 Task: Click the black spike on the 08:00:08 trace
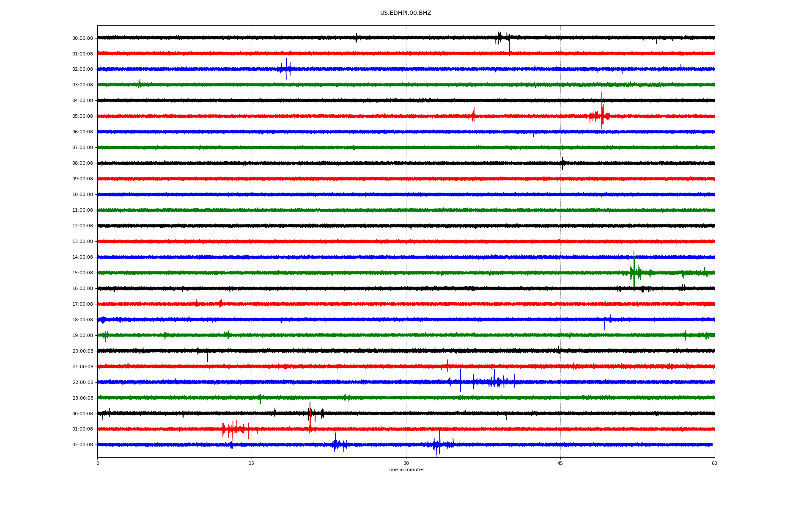[562, 163]
